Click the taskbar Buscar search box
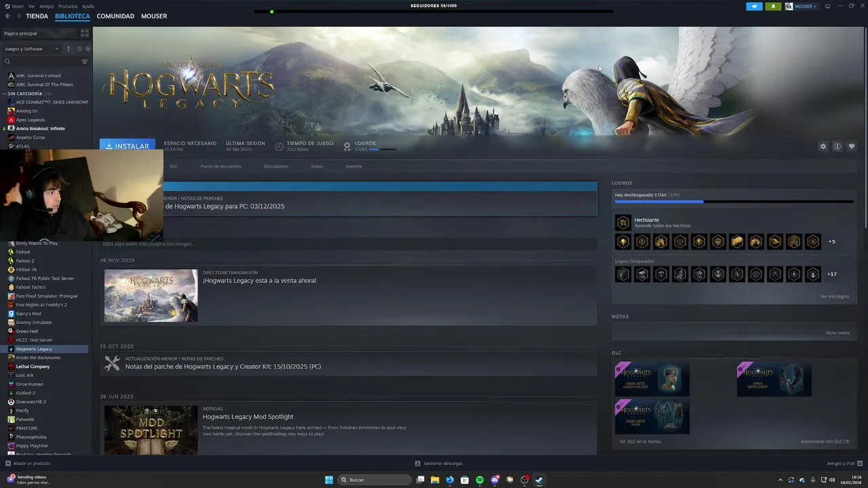The height and width of the screenshot is (488, 868). coord(375,480)
